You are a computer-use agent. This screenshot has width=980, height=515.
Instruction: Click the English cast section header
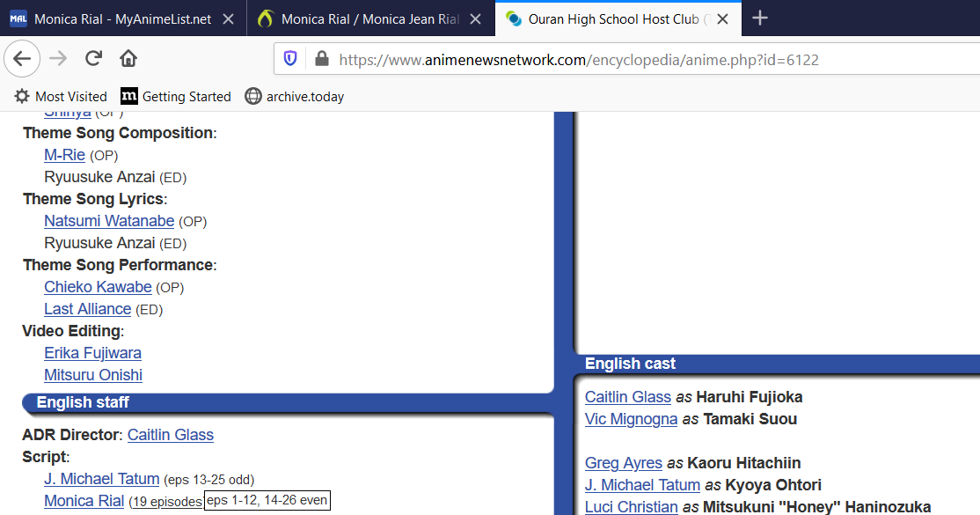(x=630, y=364)
